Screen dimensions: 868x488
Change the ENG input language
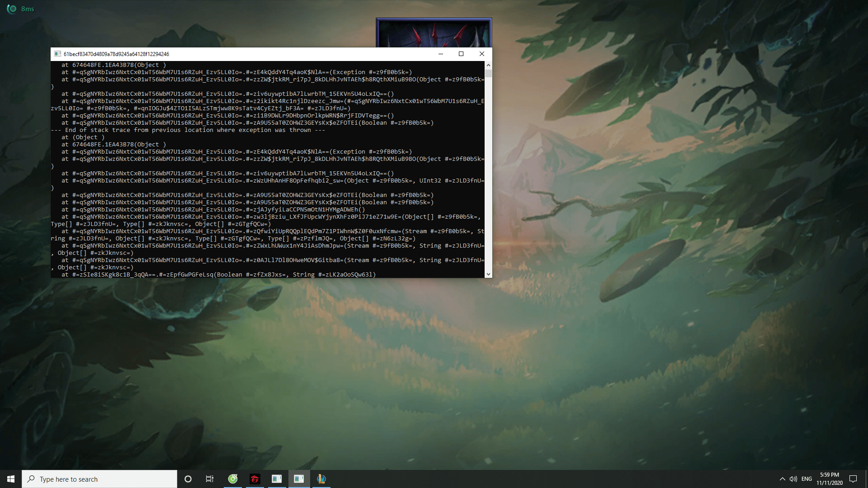(807, 479)
